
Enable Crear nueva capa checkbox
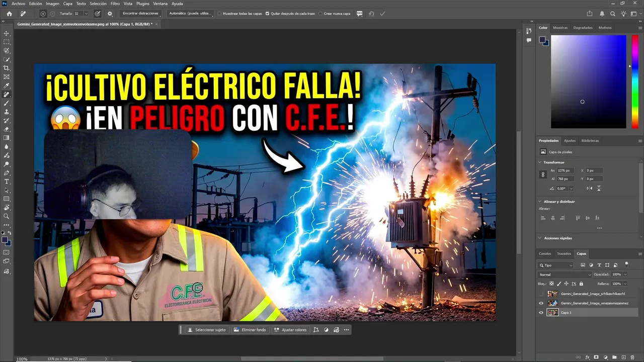(321, 14)
